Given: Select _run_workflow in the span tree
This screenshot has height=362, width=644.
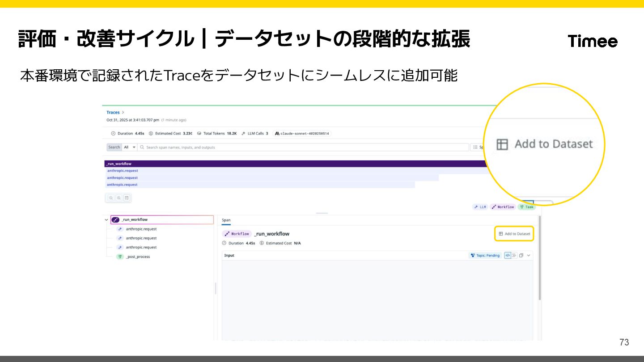Looking at the screenshot, I should (x=162, y=220).
